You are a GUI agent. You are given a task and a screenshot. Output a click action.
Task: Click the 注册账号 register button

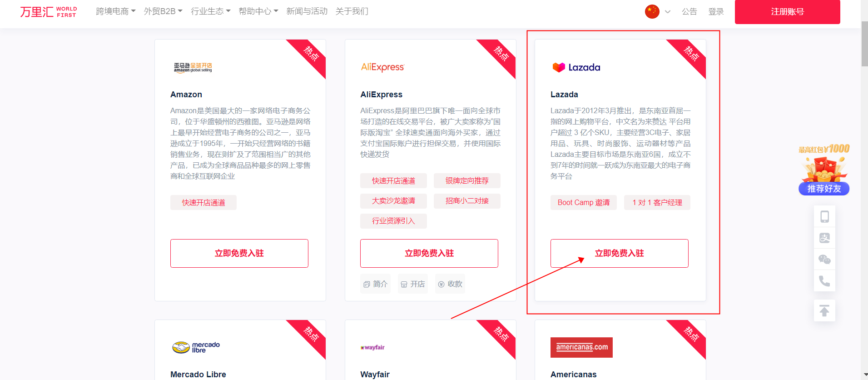pos(788,12)
